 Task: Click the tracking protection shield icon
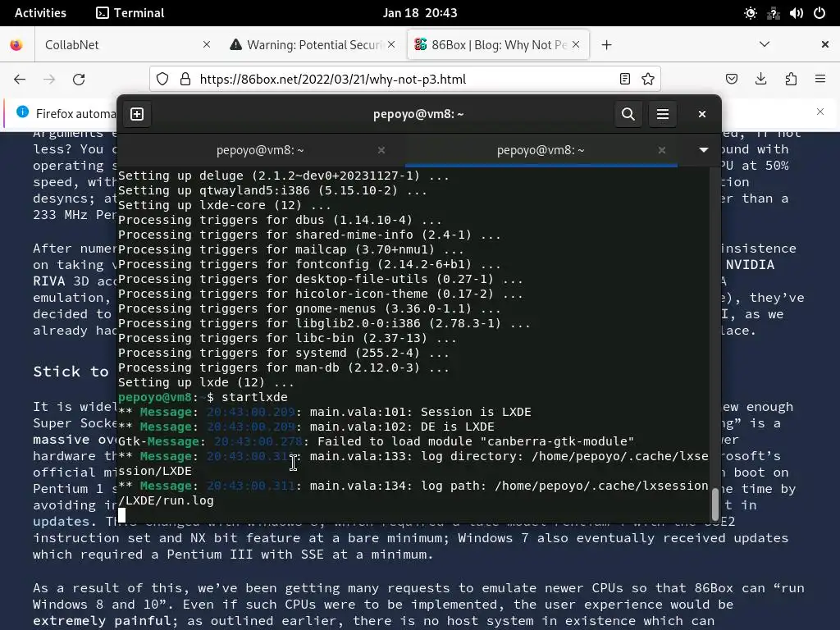[162, 80]
